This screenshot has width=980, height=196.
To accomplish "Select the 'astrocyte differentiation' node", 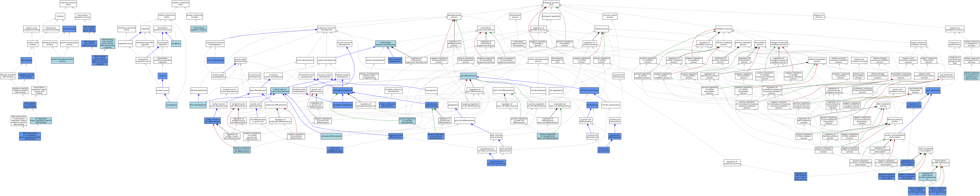I will point(331,136).
